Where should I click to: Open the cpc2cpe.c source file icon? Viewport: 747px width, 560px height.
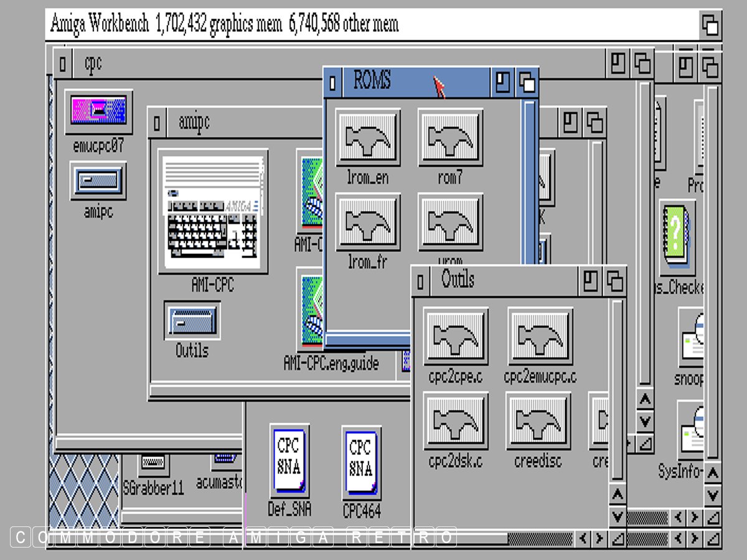[x=456, y=337]
